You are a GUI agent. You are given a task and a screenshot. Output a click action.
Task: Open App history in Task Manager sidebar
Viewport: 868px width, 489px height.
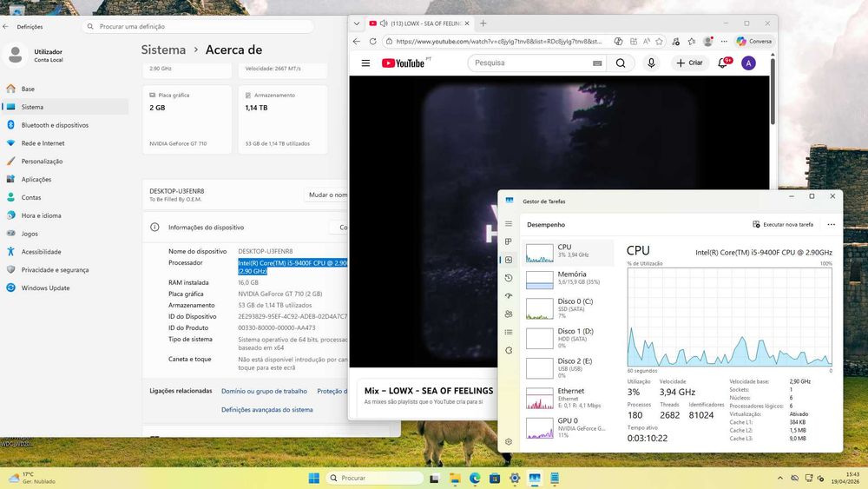pyautogui.click(x=509, y=278)
